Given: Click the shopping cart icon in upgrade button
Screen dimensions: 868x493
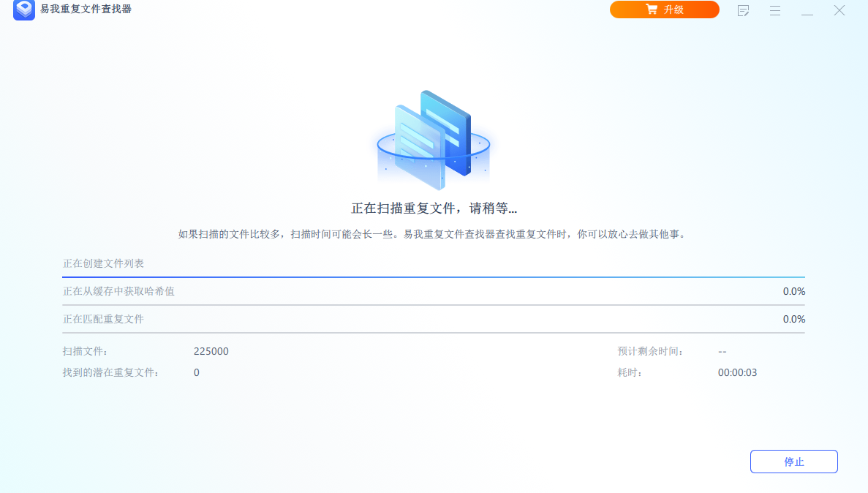Looking at the screenshot, I should coord(651,10).
